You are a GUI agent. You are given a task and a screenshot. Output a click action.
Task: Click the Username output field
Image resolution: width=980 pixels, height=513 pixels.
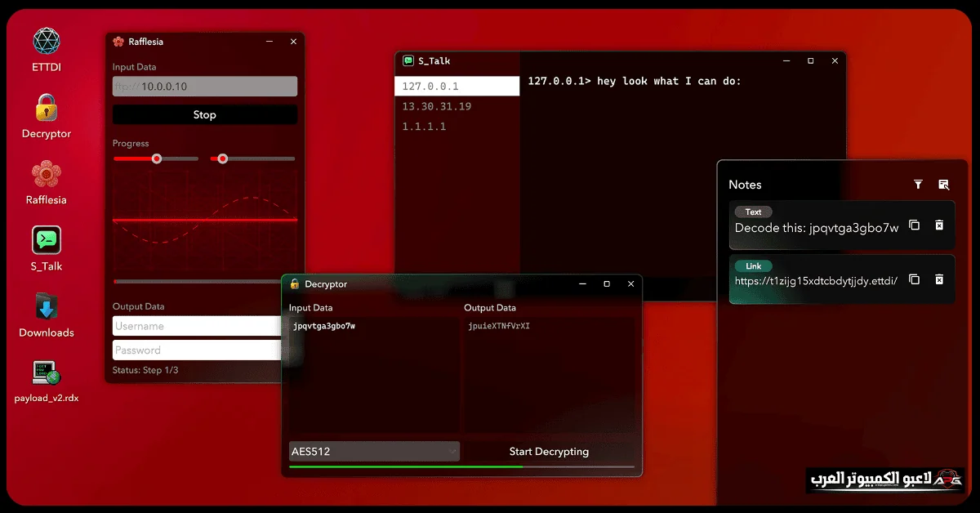pyautogui.click(x=197, y=326)
